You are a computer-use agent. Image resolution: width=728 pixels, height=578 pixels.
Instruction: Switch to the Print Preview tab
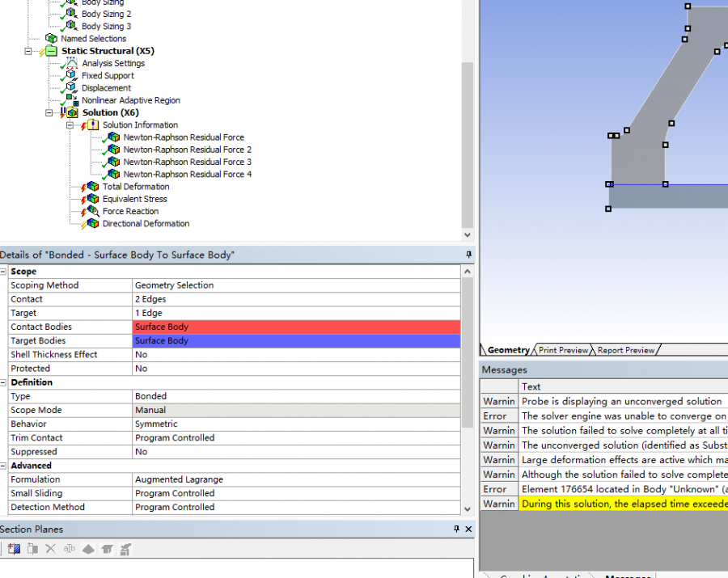pyautogui.click(x=564, y=350)
